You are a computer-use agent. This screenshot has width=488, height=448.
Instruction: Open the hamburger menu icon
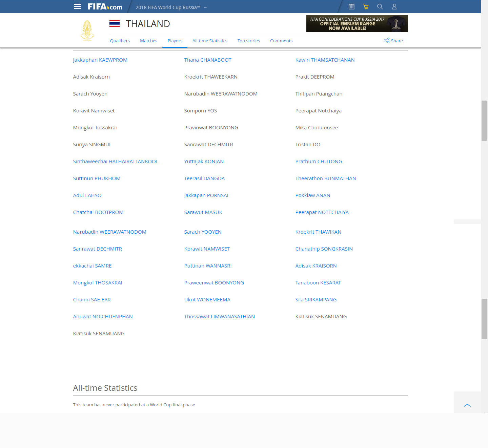pos(77,6)
